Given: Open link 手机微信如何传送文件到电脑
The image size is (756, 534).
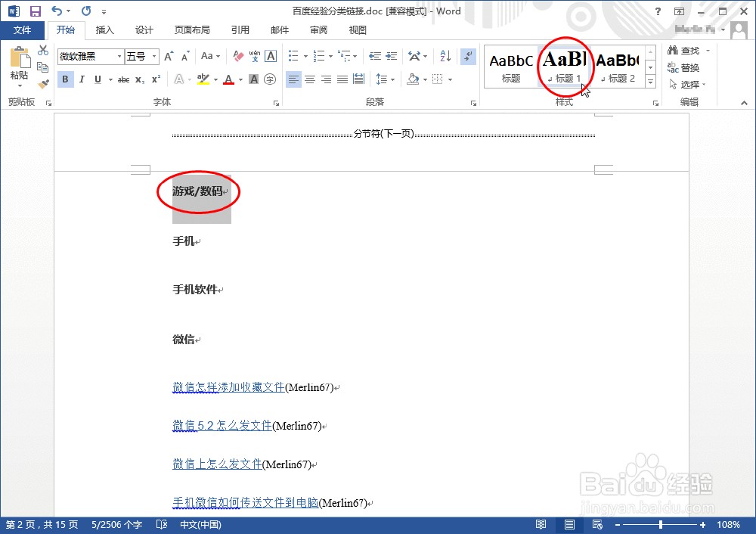Looking at the screenshot, I should (246, 503).
